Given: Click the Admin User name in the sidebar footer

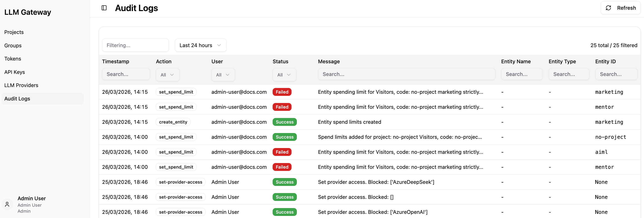Looking at the screenshot, I should (31, 199).
